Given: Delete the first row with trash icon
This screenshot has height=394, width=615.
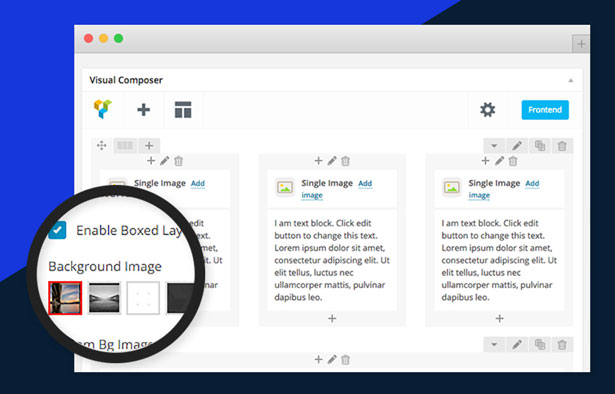Looking at the screenshot, I should (x=562, y=146).
